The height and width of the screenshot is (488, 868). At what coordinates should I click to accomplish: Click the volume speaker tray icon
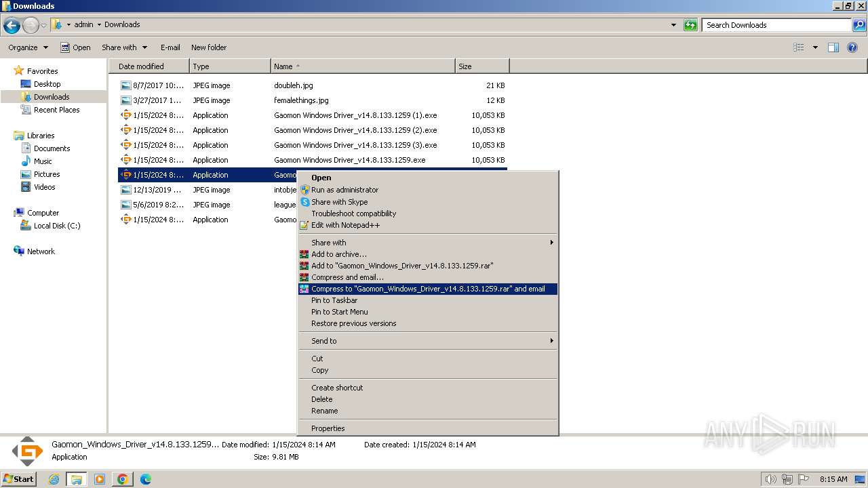click(x=770, y=479)
